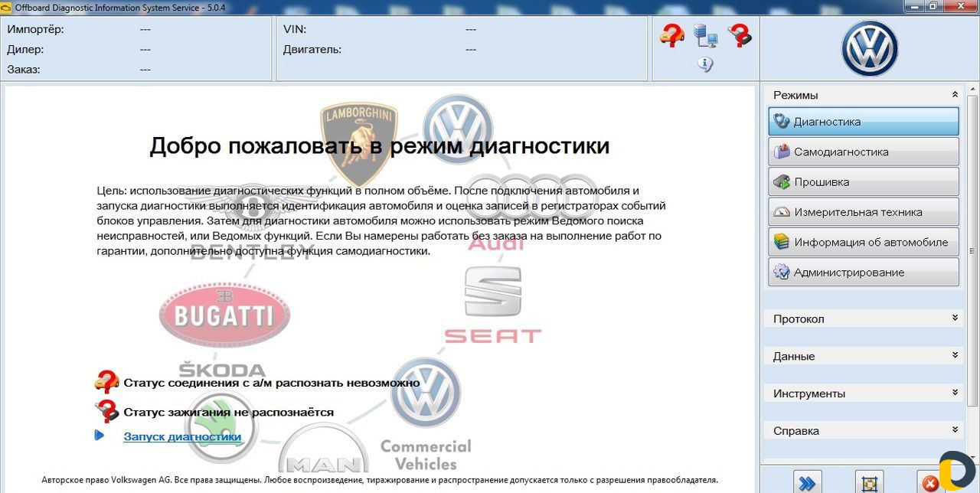The width and height of the screenshot is (980, 493).
Task: Click the ignition key status icon in header
Action: (x=740, y=35)
